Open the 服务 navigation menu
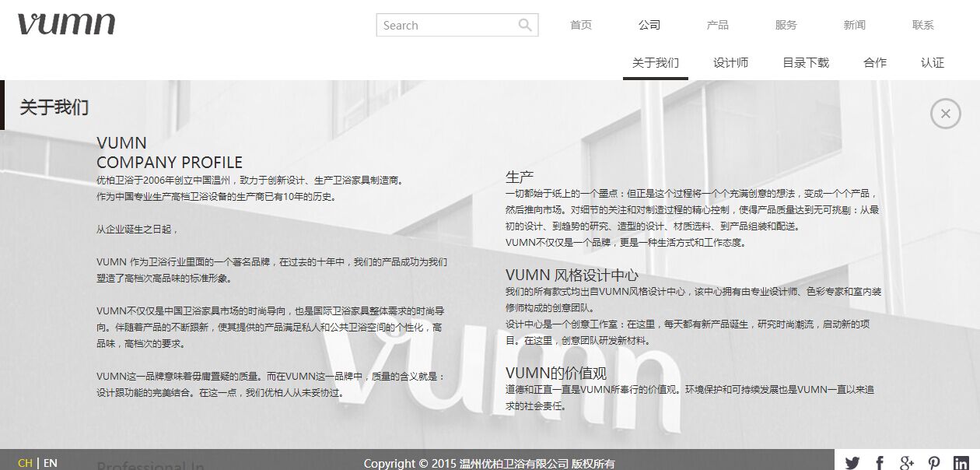The image size is (980, 470). click(x=786, y=25)
